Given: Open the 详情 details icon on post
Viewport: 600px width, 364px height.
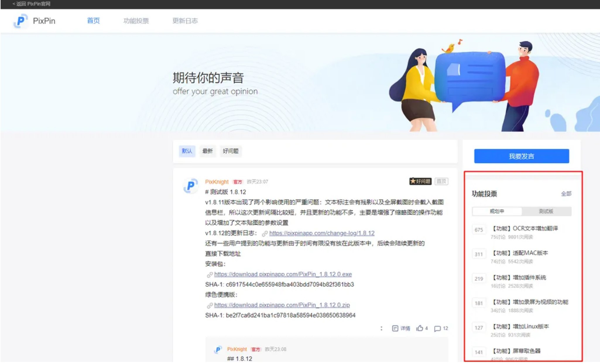Looking at the screenshot, I should [395, 328].
